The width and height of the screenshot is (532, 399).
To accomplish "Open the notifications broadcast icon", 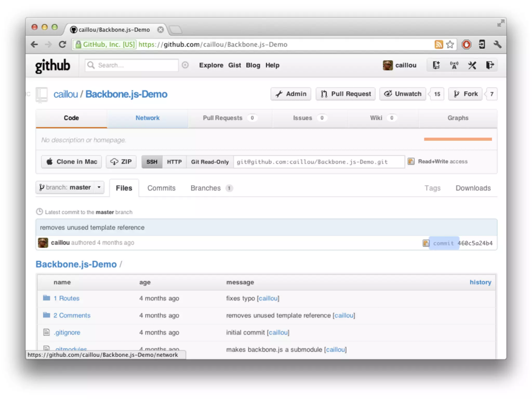I will coord(454,65).
